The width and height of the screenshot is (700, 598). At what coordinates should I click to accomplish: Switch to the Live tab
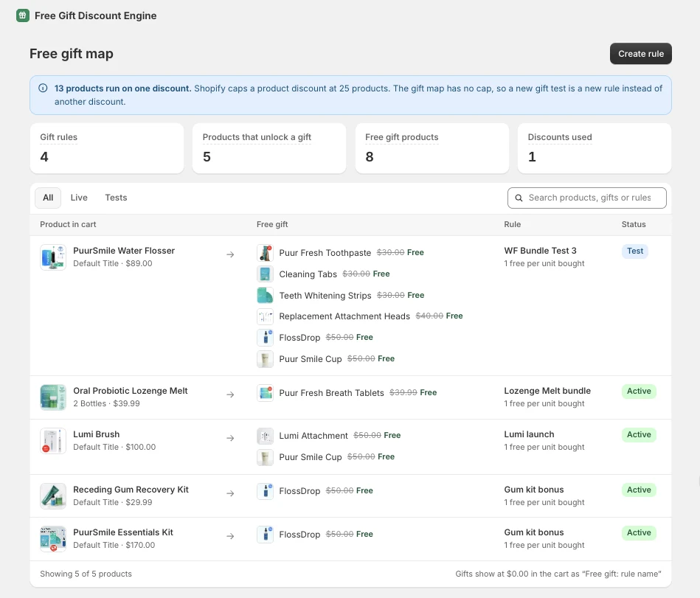(79, 198)
